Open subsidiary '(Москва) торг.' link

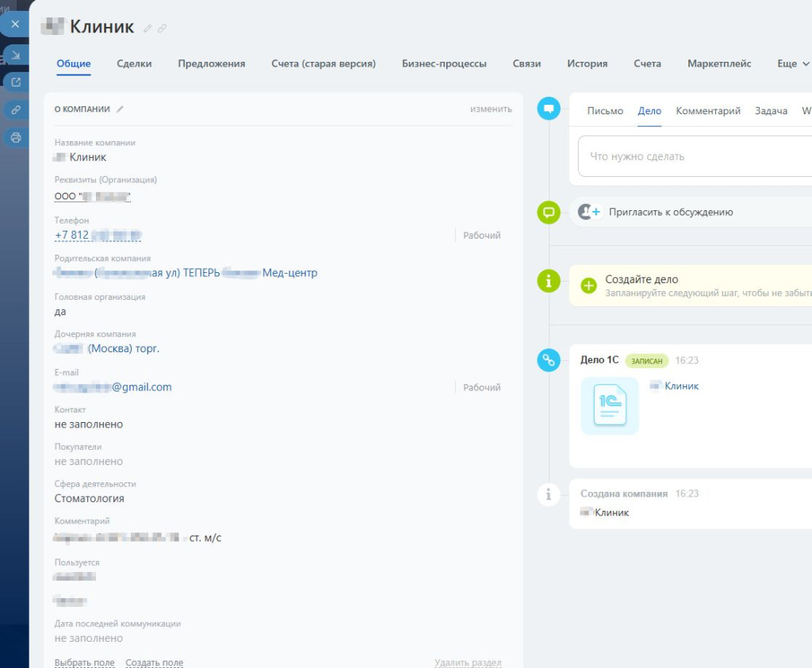(x=107, y=349)
